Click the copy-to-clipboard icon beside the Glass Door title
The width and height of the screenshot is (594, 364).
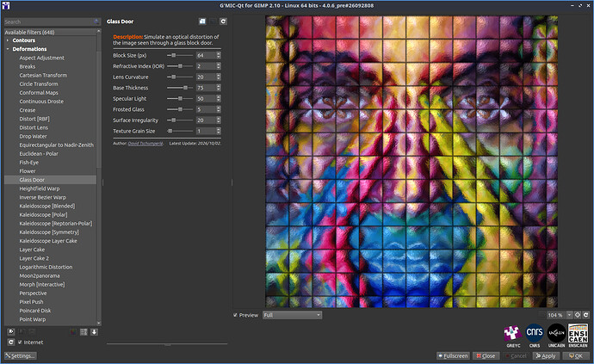(x=202, y=22)
